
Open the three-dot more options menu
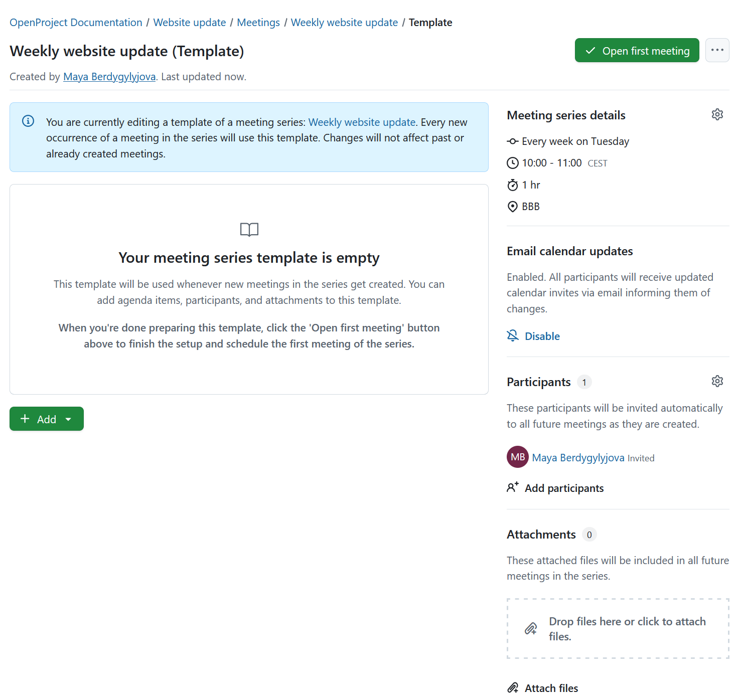pyautogui.click(x=717, y=50)
